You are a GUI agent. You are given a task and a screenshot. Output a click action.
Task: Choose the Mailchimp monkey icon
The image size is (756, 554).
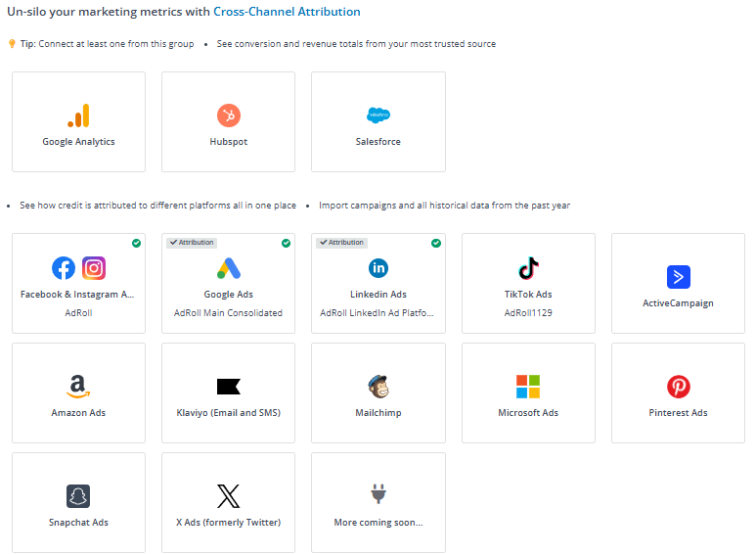point(378,387)
